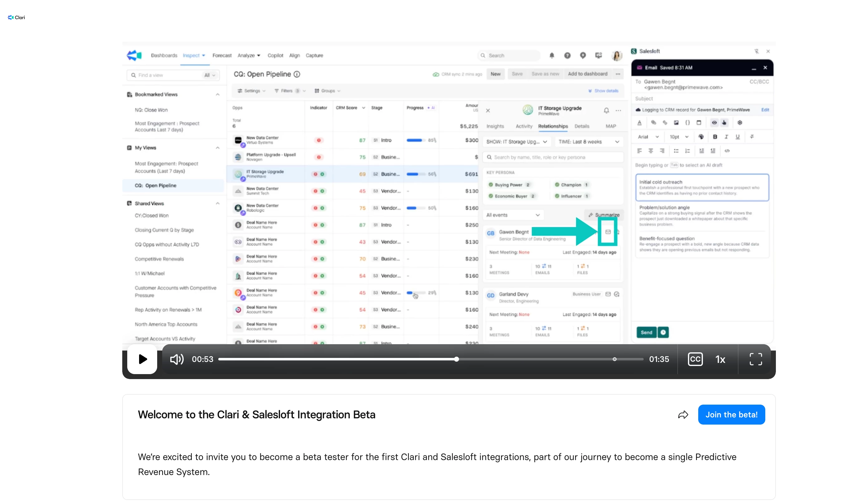The image size is (842, 504).
Task: Enter fullscreen video mode
Action: [x=755, y=359]
